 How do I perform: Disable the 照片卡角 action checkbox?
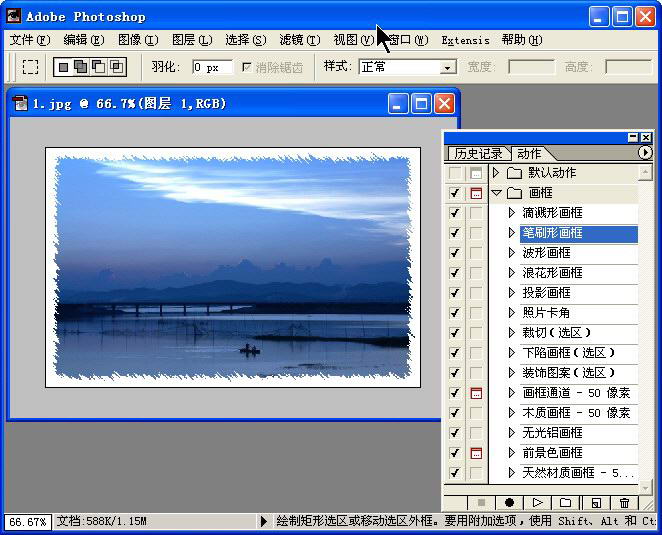pyautogui.click(x=455, y=313)
